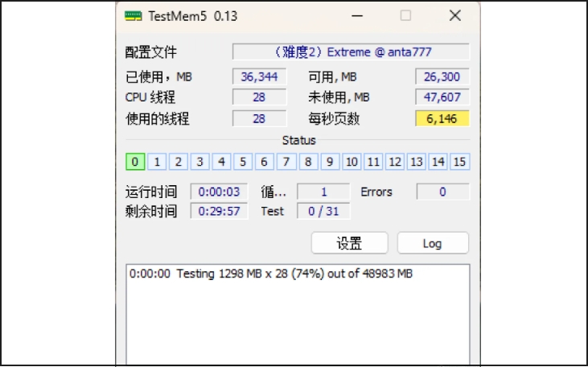Click the 使用的线程 value field

click(260, 118)
